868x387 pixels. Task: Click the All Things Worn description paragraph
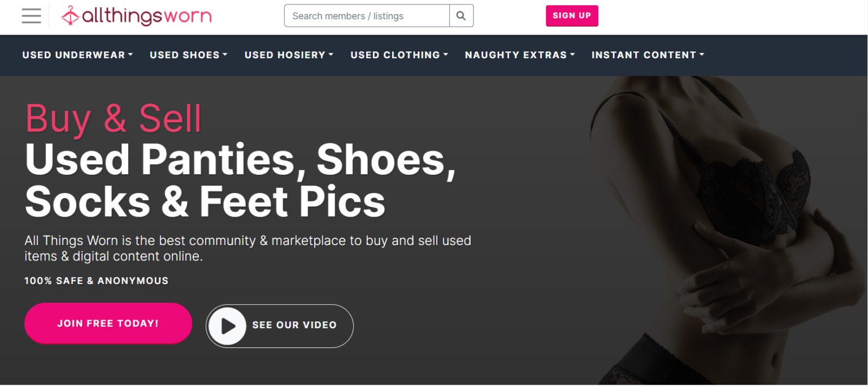[248, 248]
